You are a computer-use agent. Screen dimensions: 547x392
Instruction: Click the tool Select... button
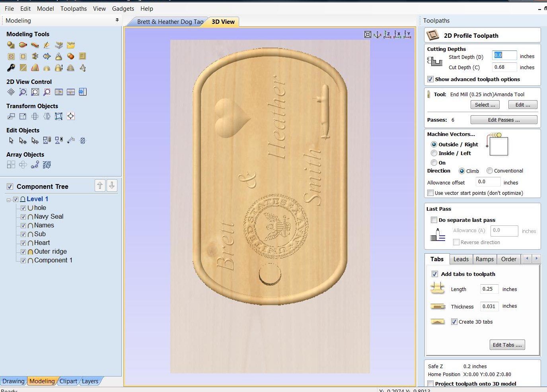pos(485,105)
